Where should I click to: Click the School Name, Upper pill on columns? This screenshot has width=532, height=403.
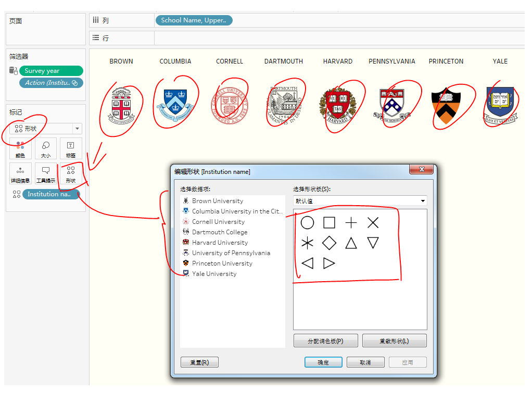(194, 20)
